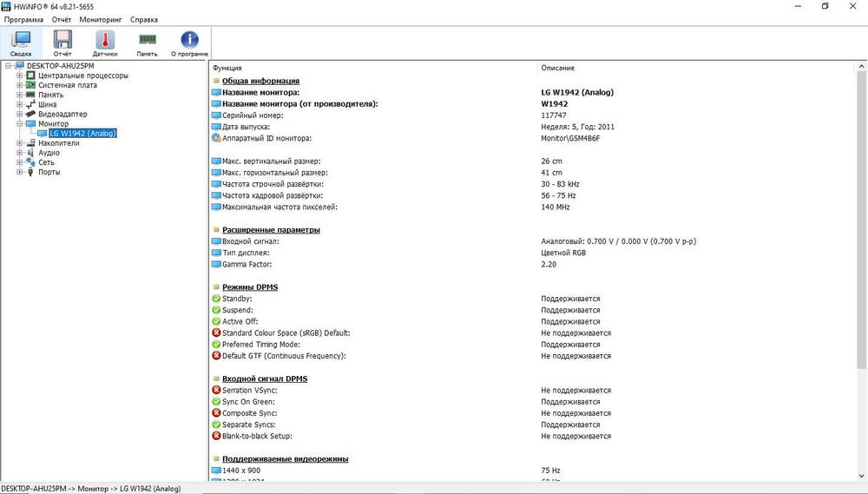
Task: Click the Накопители drives icon
Action: (30, 143)
